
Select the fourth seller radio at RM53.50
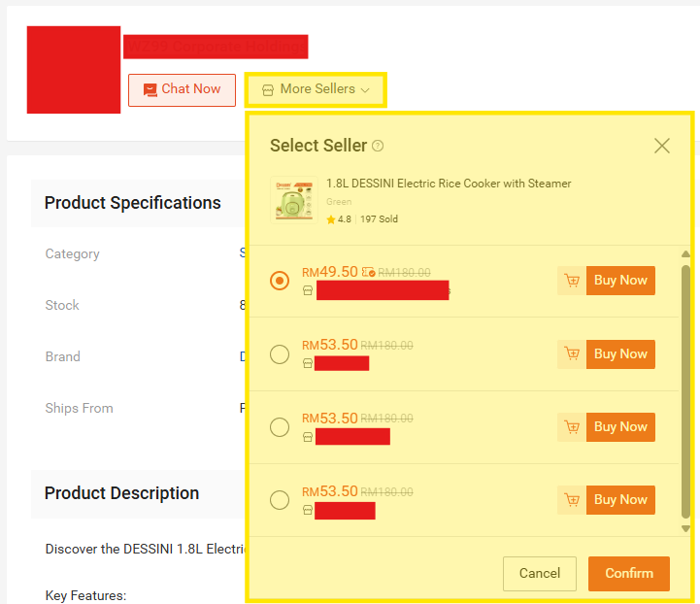280,500
